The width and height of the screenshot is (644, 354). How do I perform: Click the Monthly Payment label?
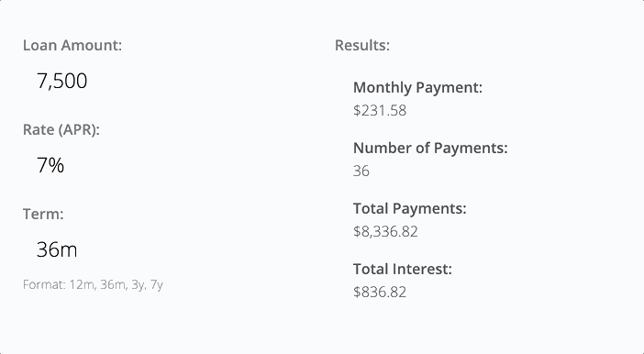click(x=417, y=87)
